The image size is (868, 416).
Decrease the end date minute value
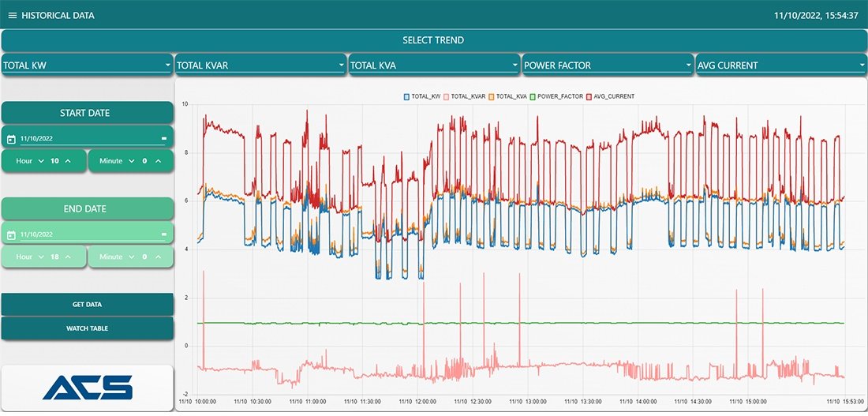coord(131,257)
